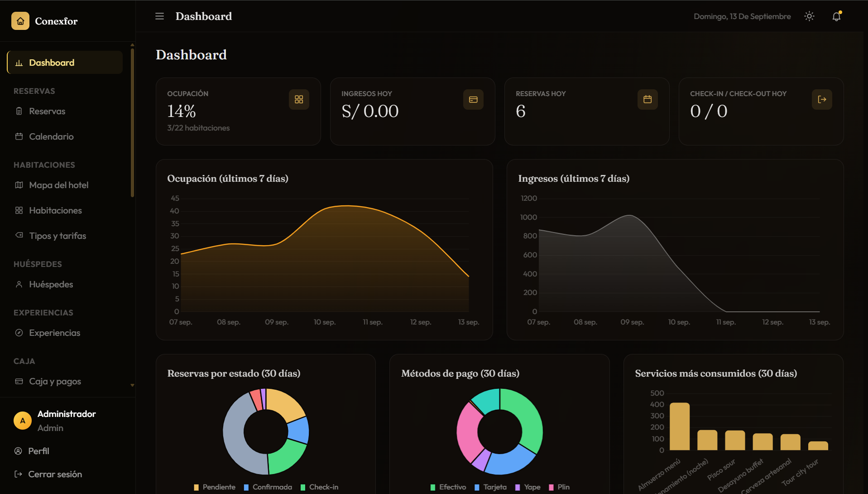Image resolution: width=868 pixels, height=494 pixels.
Task: Toggle the Tarjeta legend entry
Action: pyautogui.click(x=490, y=487)
